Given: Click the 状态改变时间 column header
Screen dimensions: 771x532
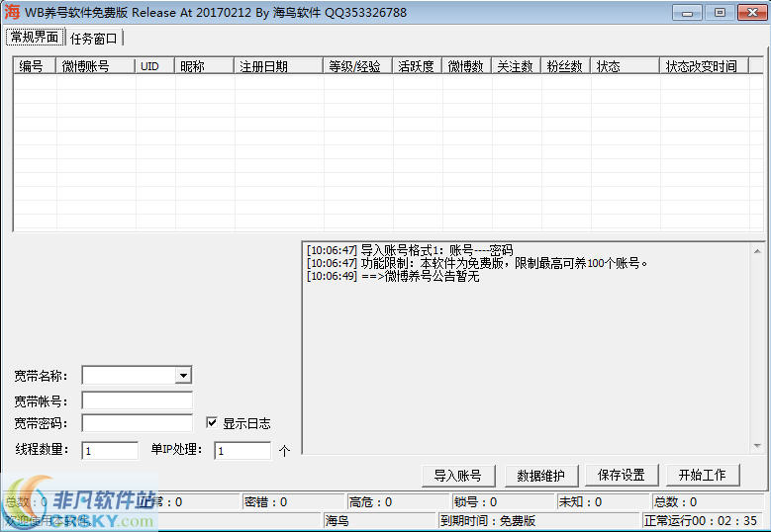Looking at the screenshot, I should 704,66.
